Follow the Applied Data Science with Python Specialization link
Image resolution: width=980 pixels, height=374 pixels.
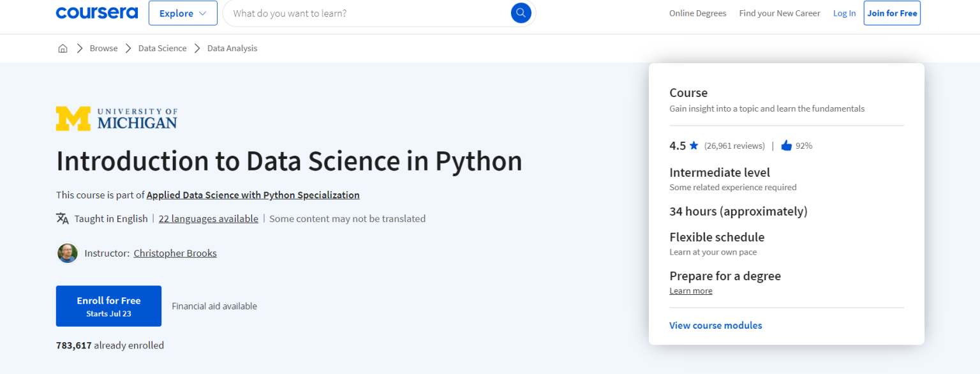click(x=253, y=195)
